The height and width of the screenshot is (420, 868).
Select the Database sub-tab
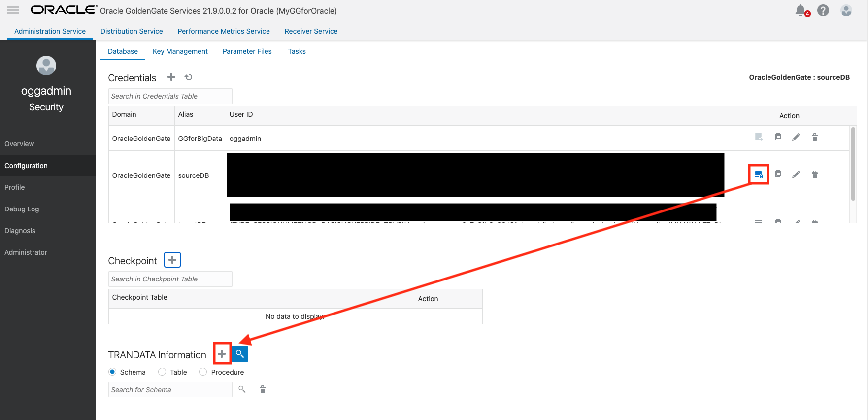[x=123, y=51]
